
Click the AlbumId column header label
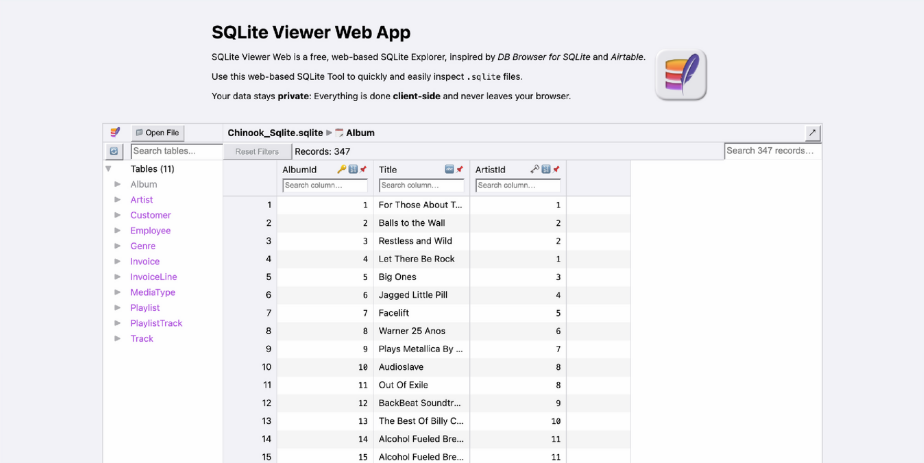click(x=299, y=169)
